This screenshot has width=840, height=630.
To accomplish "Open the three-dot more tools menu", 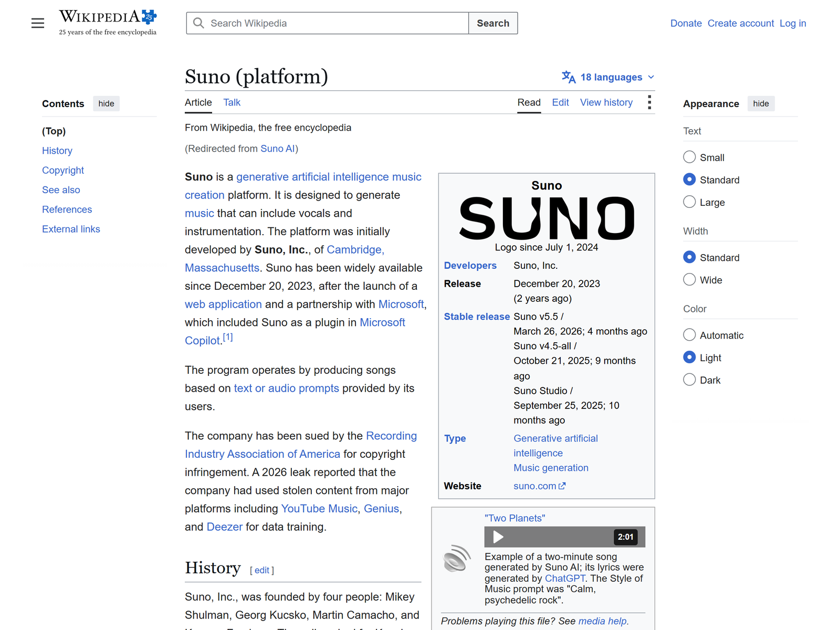I will click(x=649, y=102).
